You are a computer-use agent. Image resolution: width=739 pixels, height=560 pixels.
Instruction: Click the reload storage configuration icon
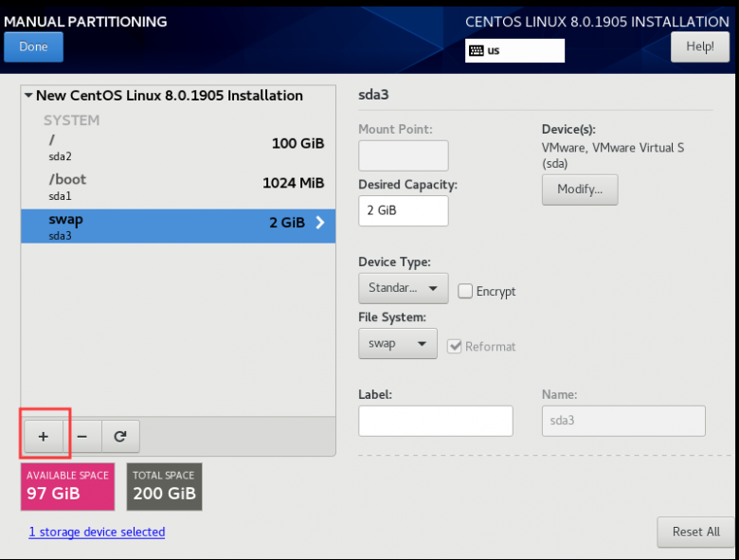pos(120,437)
